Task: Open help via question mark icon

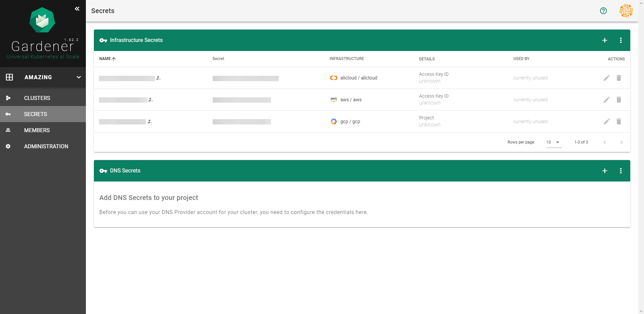Action: click(x=603, y=11)
